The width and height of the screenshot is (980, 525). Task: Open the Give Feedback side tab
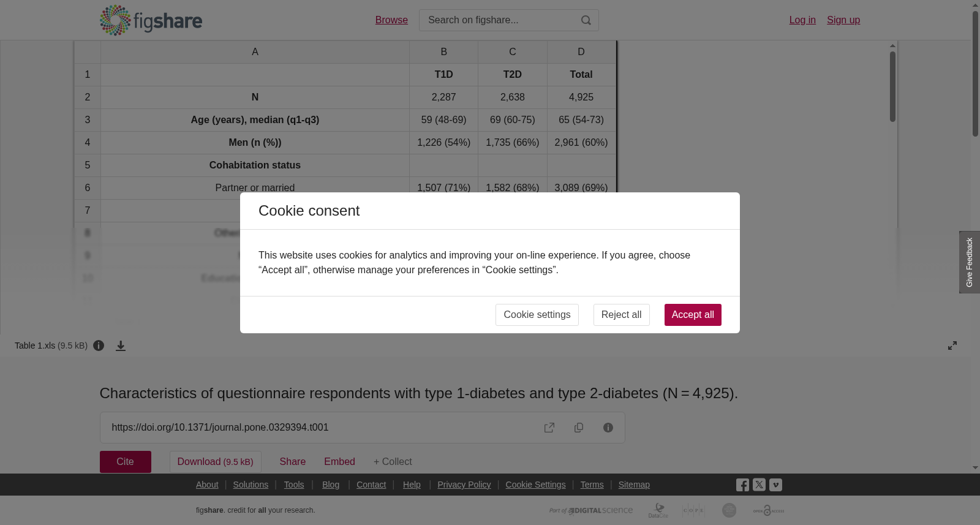(x=970, y=262)
